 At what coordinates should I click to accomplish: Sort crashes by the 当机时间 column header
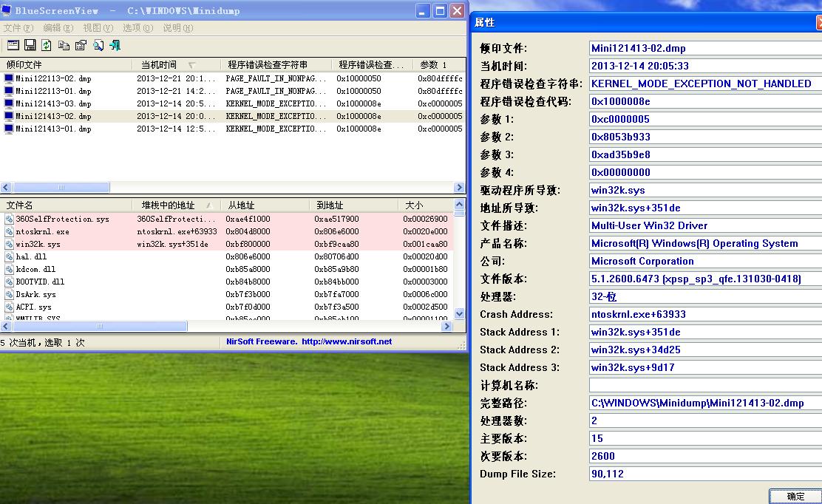click(x=177, y=65)
